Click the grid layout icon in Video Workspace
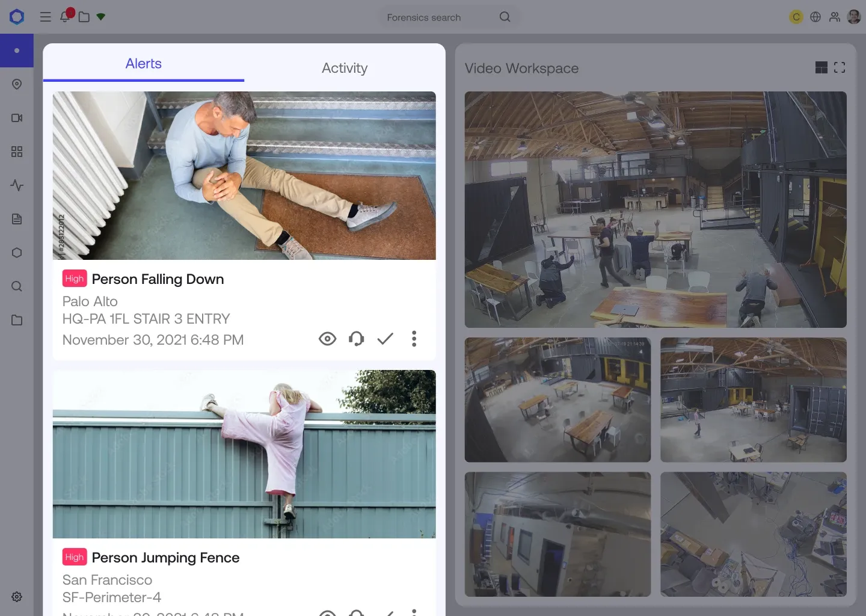Viewport: 866px width, 616px height. coord(821,67)
